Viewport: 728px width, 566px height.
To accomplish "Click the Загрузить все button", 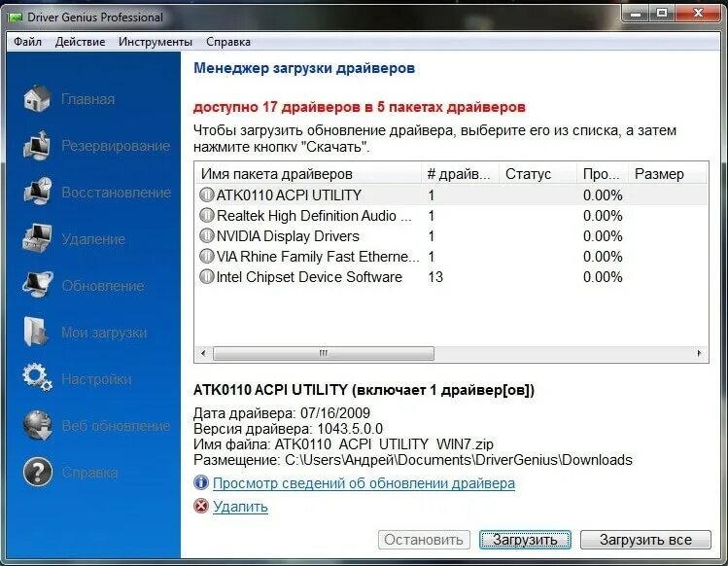I will 645,540.
